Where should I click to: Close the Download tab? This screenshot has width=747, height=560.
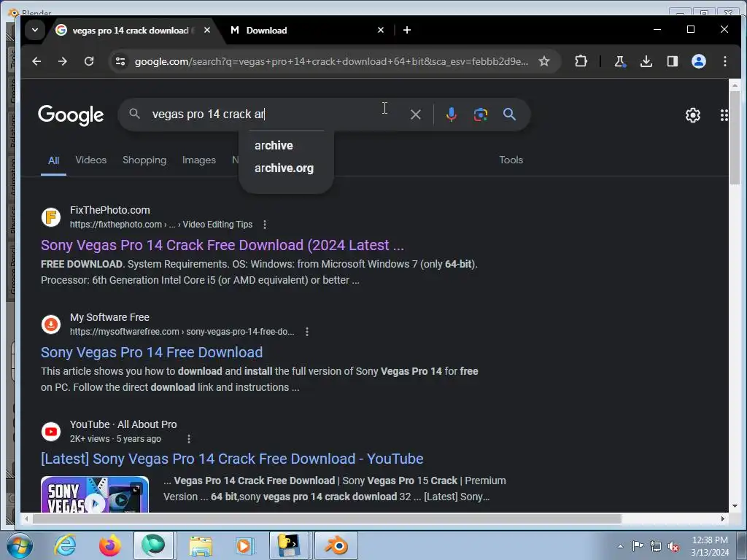381,30
